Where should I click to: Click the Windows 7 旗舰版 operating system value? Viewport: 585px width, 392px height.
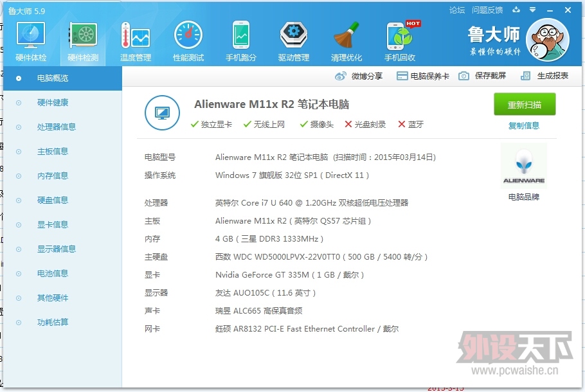[292, 175]
